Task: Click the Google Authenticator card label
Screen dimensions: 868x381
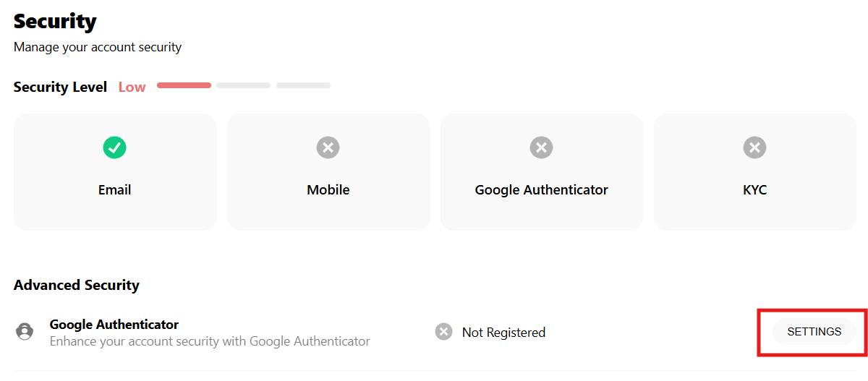Action: 541,190
